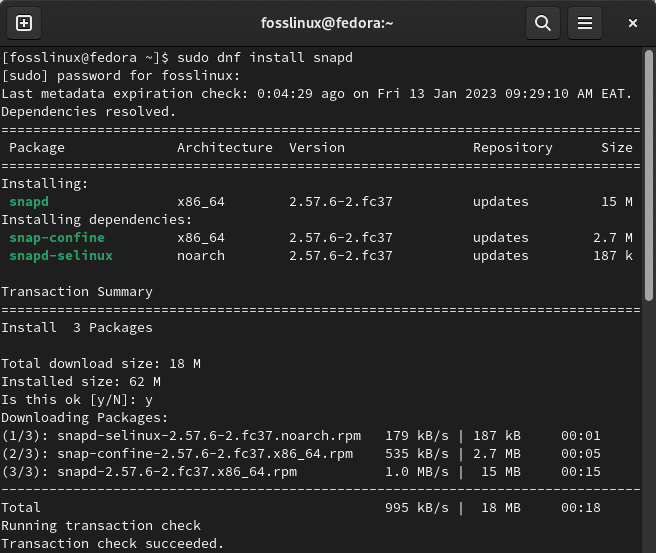Click the 'Architecture' column header

click(x=225, y=148)
